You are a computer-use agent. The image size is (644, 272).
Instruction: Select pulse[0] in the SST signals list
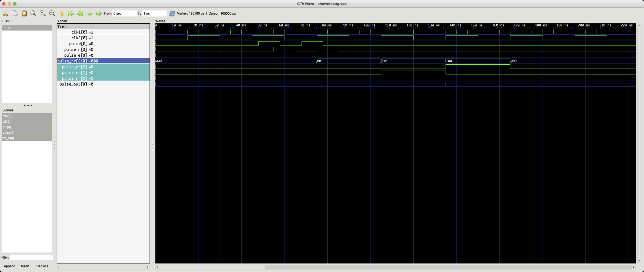(27, 133)
